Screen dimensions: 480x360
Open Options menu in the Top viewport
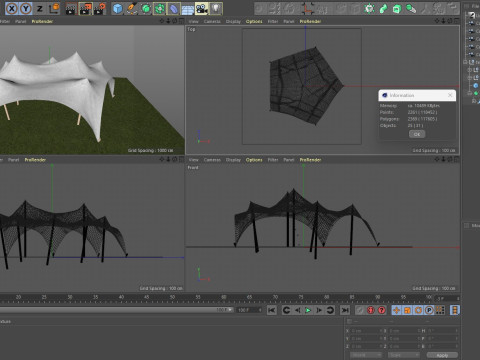[x=254, y=21]
